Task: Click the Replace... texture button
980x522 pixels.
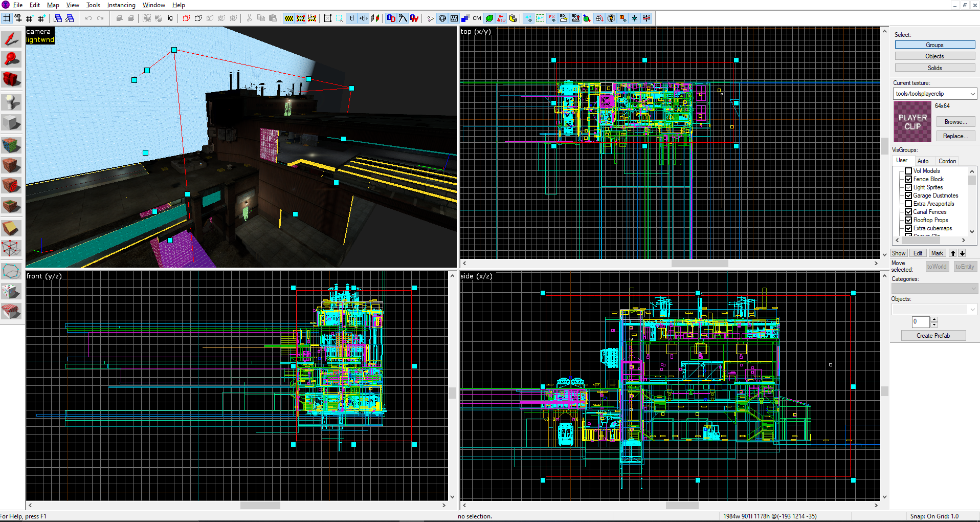Action: click(955, 136)
